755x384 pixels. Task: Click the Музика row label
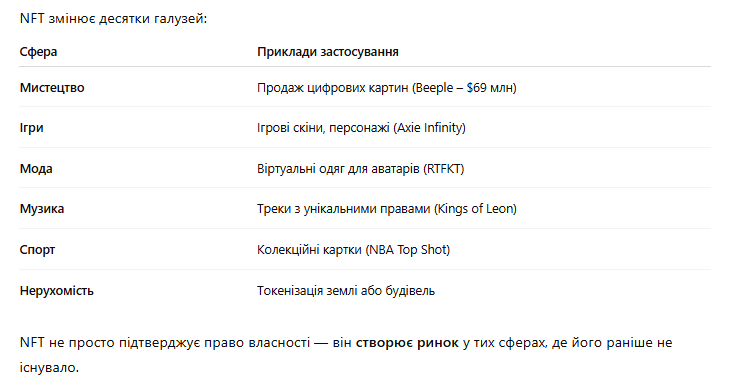(x=42, y=209)
